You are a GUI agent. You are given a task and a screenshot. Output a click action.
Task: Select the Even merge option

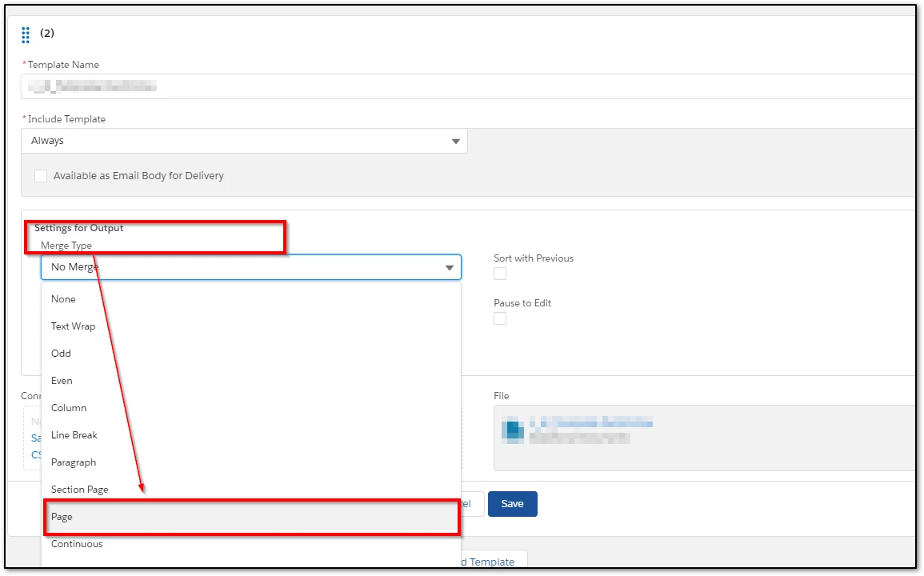pyautogui.click(x=251, y=380)
